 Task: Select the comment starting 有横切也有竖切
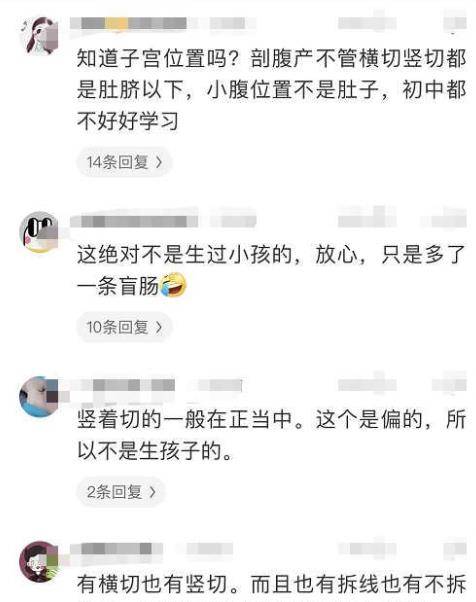(271, 584)
